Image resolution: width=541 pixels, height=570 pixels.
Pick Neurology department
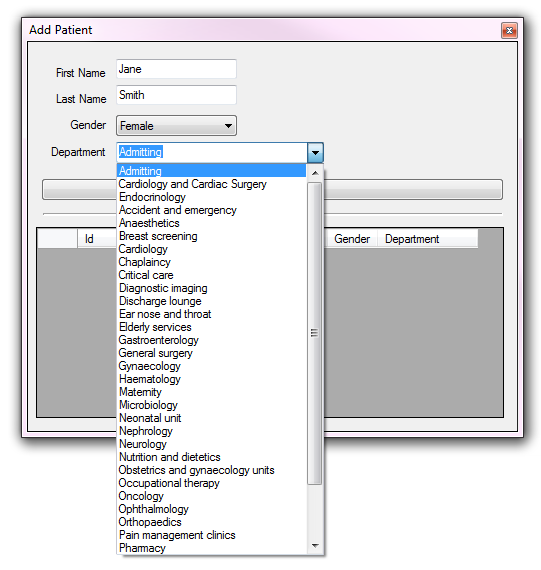pos(211,444)
